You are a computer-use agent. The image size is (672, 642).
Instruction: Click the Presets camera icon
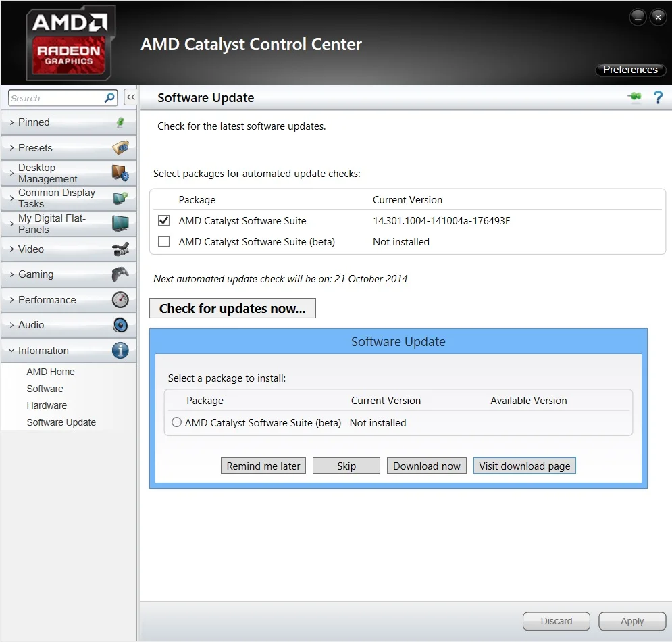[x=120, y=147]
